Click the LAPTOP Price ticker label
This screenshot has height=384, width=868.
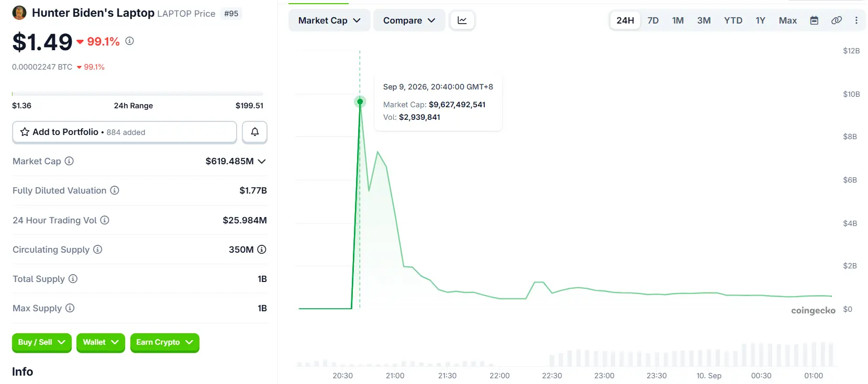point(186,14)
